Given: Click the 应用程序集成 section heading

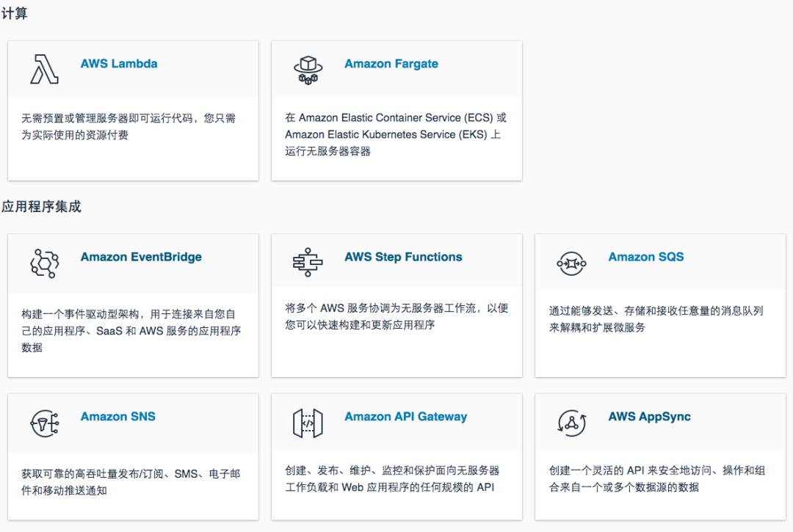Looking at the screenshot, I should (x=41, y=207).
